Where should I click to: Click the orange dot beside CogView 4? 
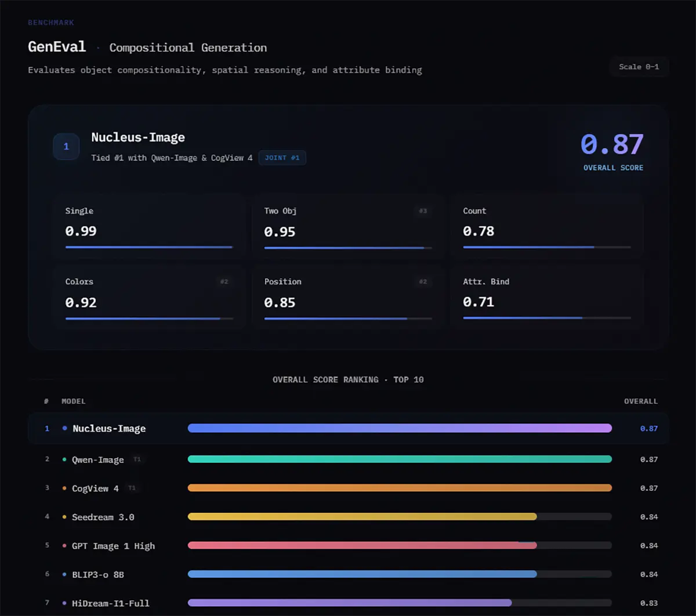click(x=64, y=488)
